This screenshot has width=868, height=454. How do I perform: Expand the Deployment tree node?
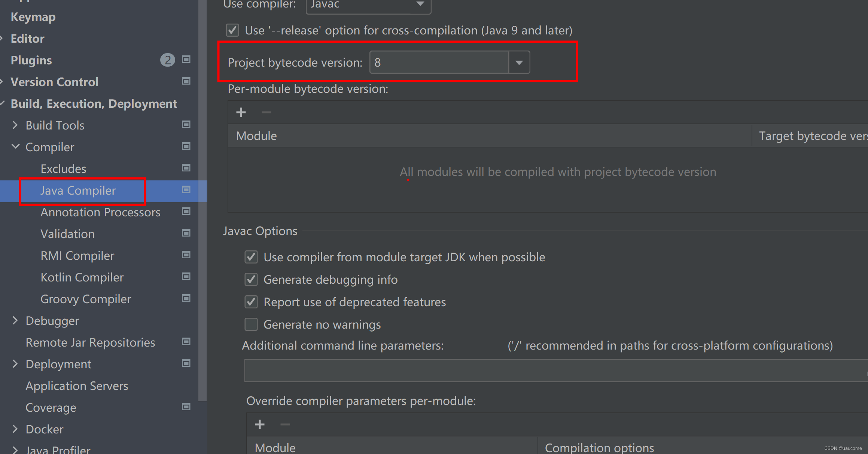coord(15,364)
